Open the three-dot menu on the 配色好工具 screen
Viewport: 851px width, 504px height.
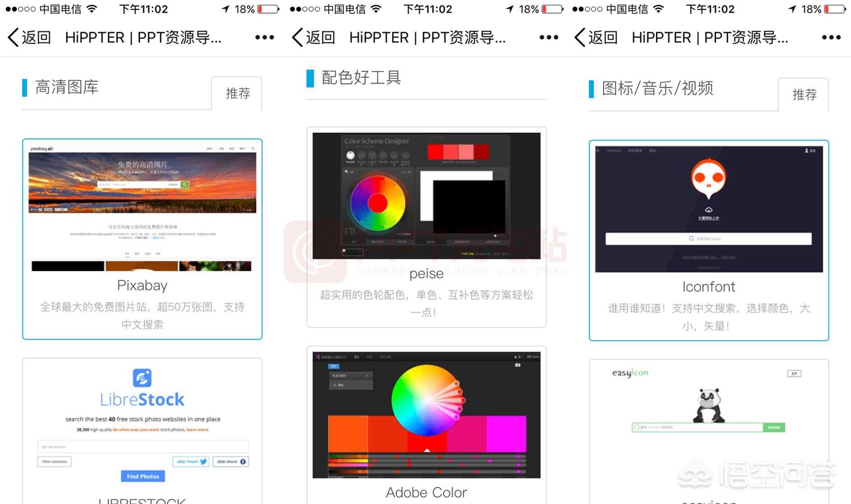[x=549, y=37]
